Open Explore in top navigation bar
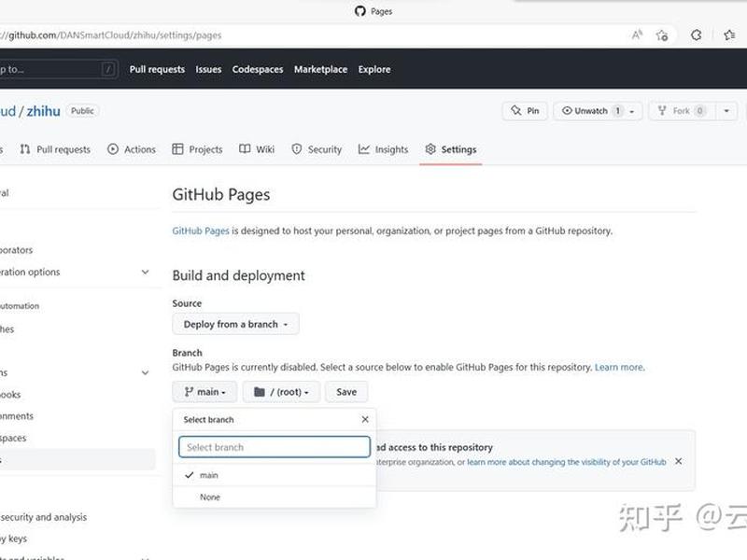The width and height of the screenshot is (747, 560). click(x=374, y=69)
